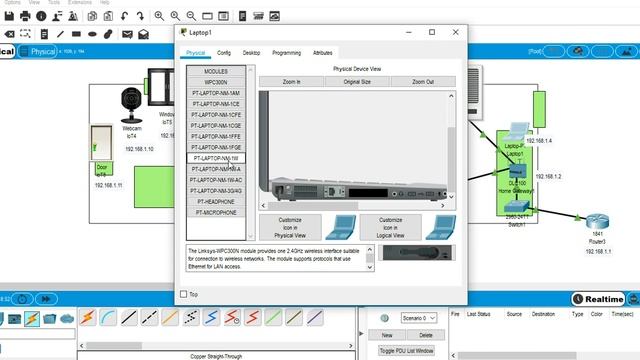Viewport: 640px width, 360px height.
Task: Select the Phone dotted zigzag cable icon
Action: coord(191,318)
